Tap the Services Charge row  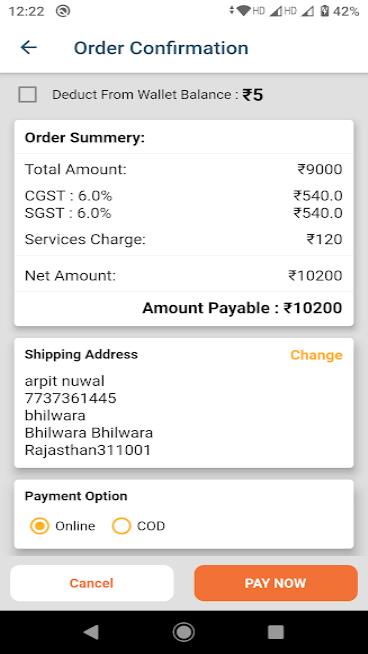pos(184,239)
